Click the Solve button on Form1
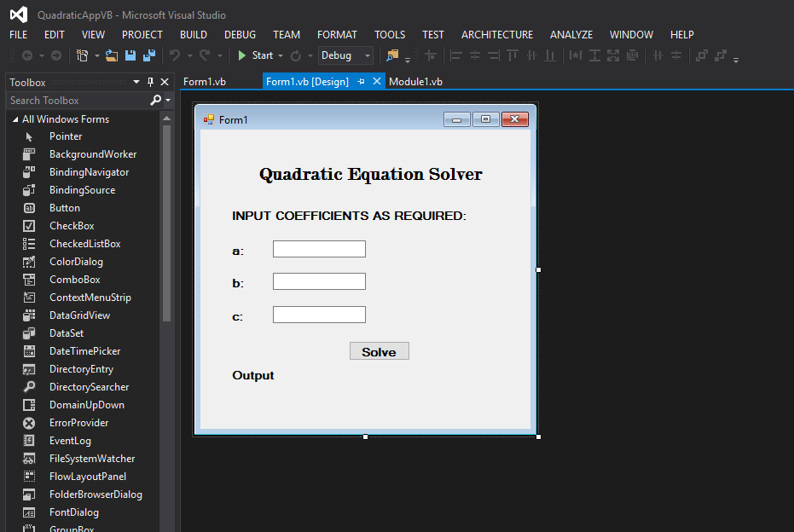This screenshot has width=794, height=532. [379, 350]
